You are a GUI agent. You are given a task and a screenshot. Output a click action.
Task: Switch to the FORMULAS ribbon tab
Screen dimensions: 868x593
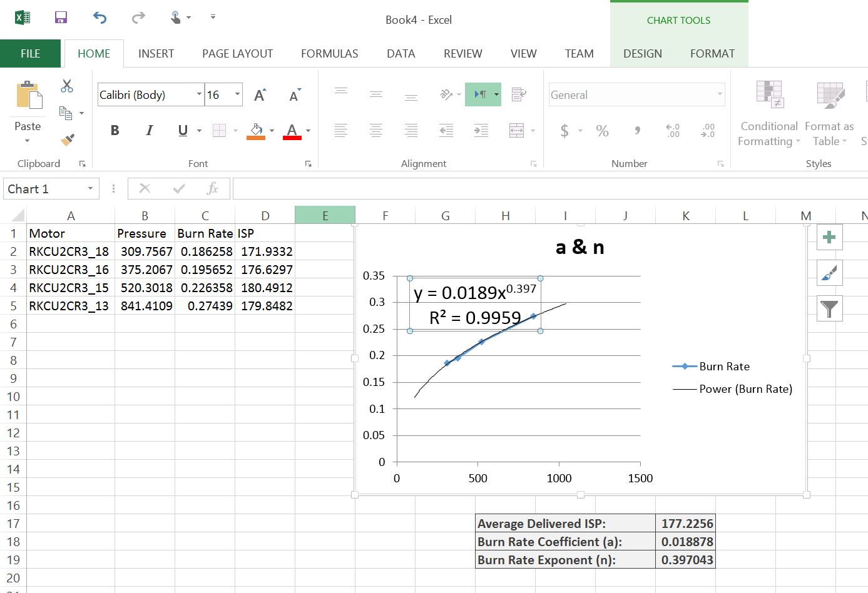[330, 53]
